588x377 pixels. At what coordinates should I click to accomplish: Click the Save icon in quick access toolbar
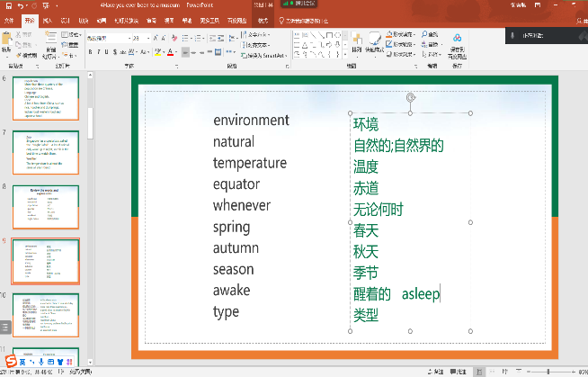click(x=8, y=4)
